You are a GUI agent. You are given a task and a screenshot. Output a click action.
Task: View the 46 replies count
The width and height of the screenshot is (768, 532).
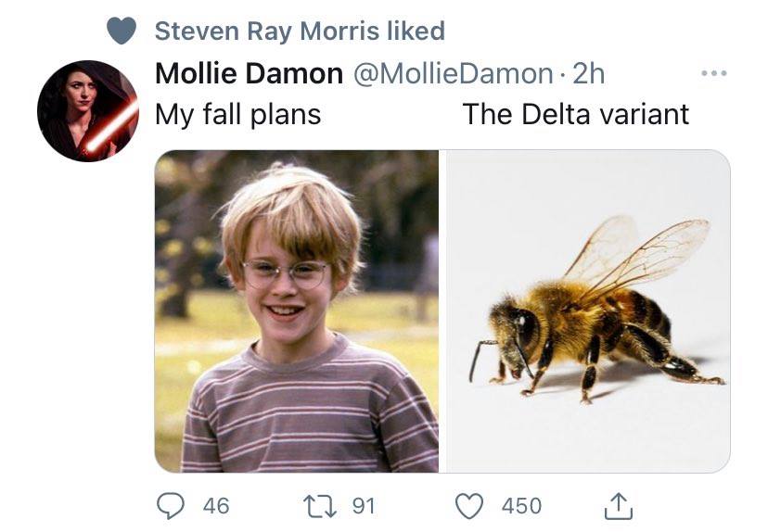[216, 505]
